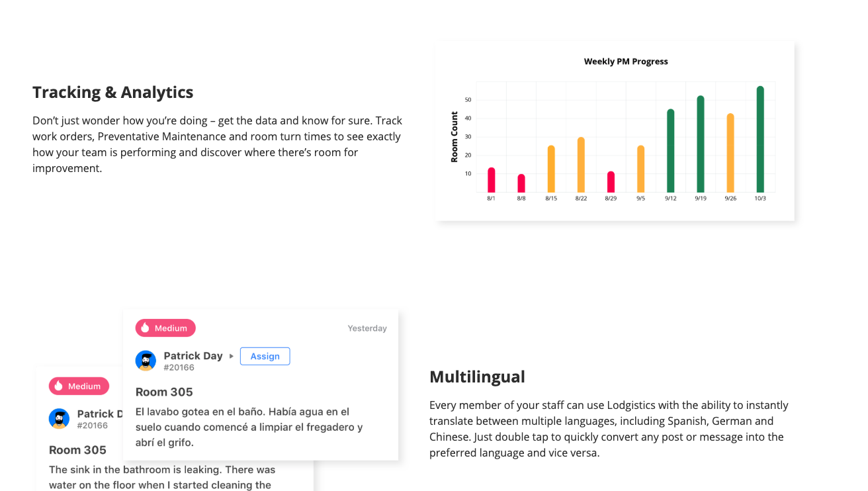This screenshot has width=868, height=491.
Task: Click the green 9/19 bar
Action: point(701,144)
